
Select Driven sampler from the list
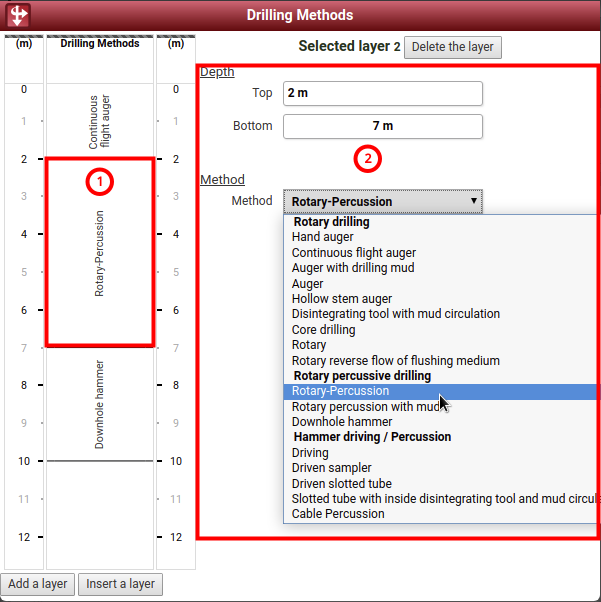point(331,468)
